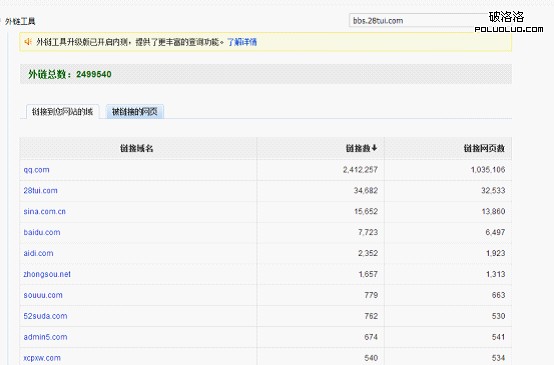This screenshot has height=365, width=554.
Task: Open the site selector showing bbs.28tui.com
Action: point(419,20)
